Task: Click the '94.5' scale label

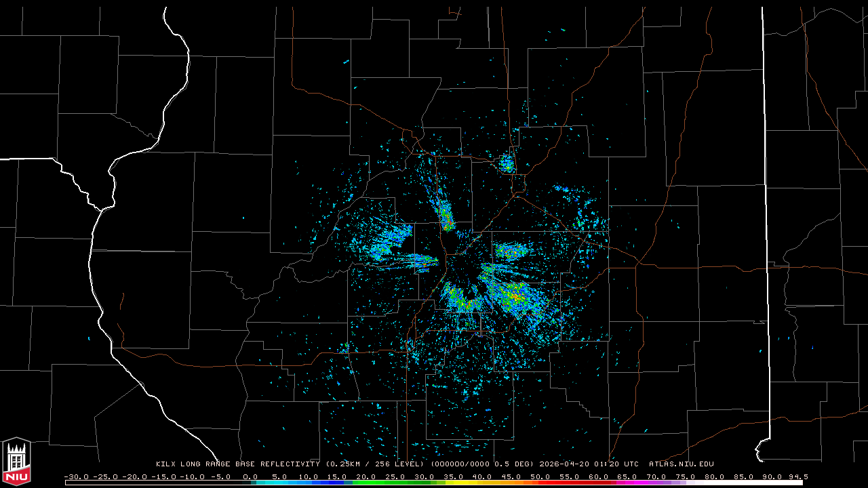Action: [x=797, y=476]
